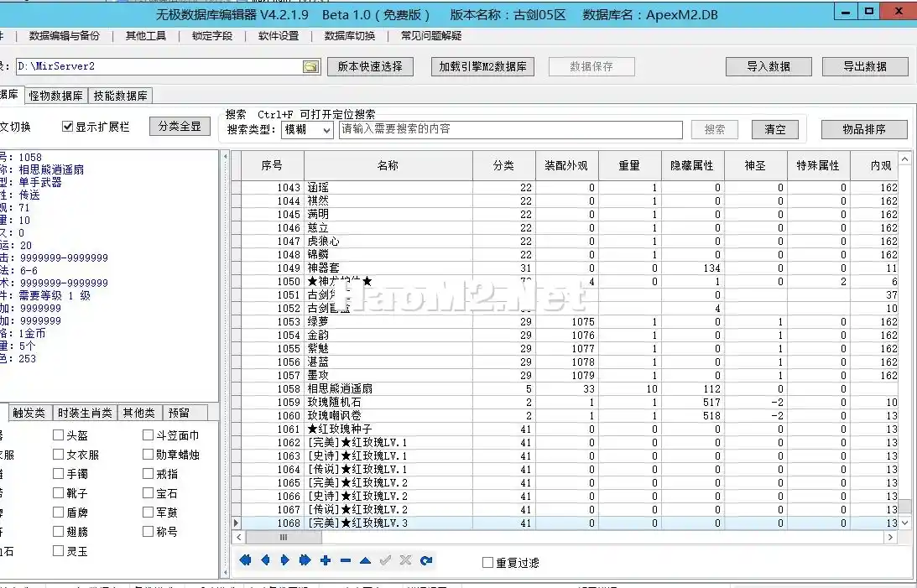Image resolution: width=917 pixels, height=588 pixels.
Task: Select the 靴子 checkbox
Action: [58, 492]
